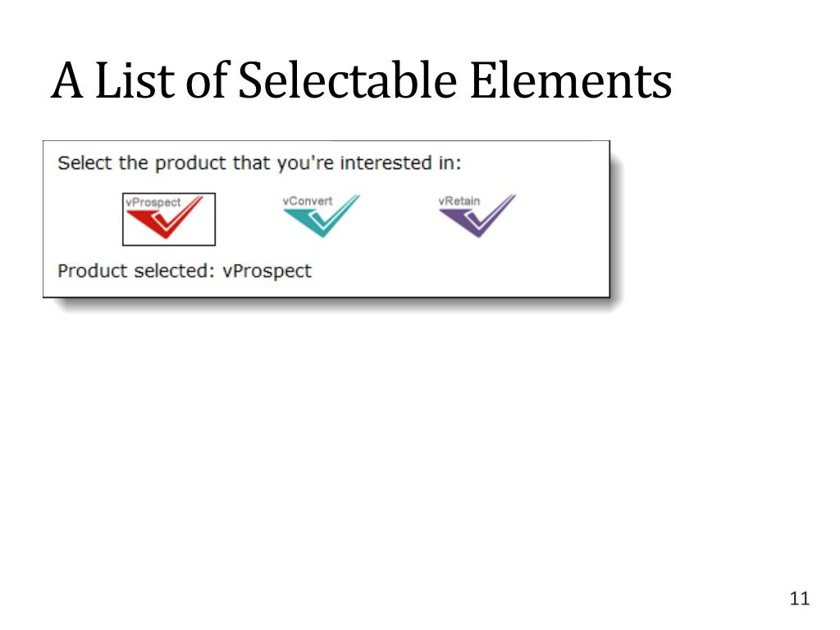Click the word 'List' in slide heading
Viewport: 840px width, 630px height.
[135, 80]
